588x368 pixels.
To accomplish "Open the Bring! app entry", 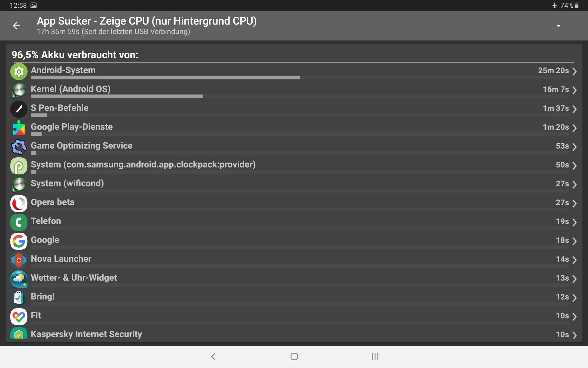I will [294, 298].
